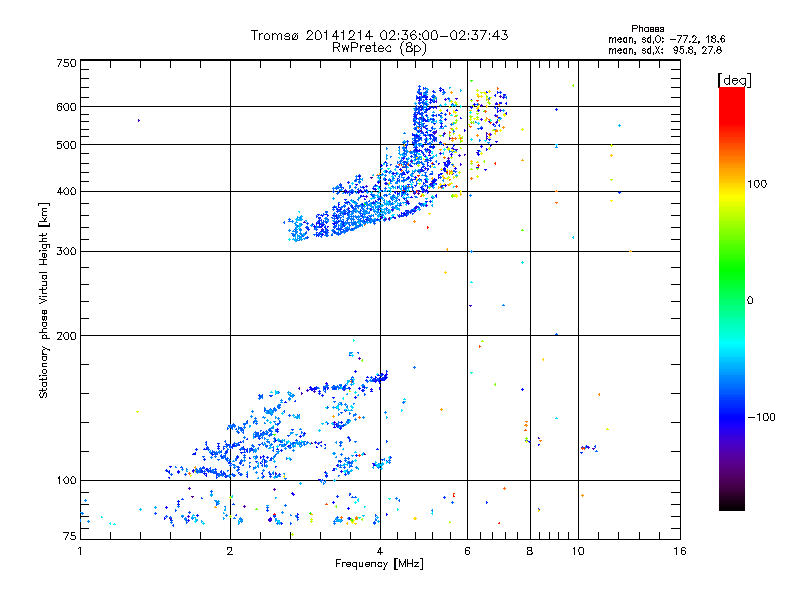Pick the black bottom of the colorbar
This screenshot has height=600, width=800.
pos(732,503)
